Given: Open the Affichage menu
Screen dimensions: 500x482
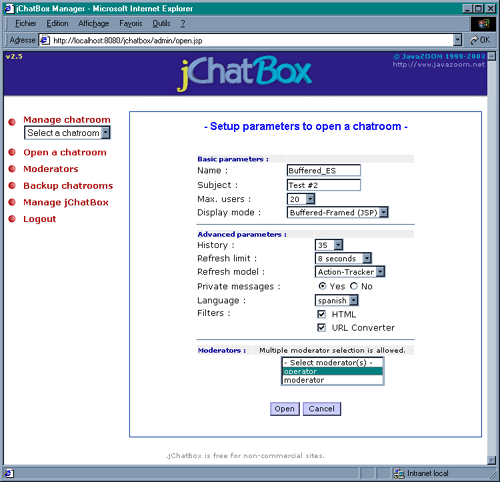Looking at the screenshot, I should [94, 24].
